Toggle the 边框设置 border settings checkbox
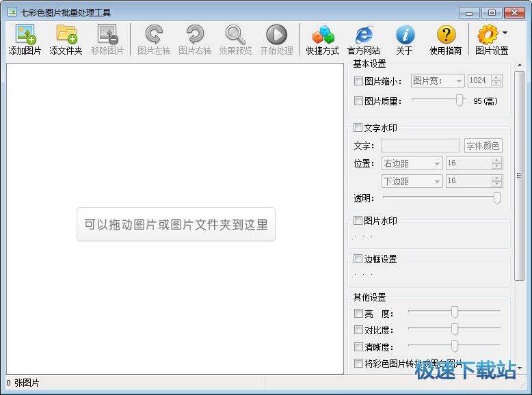The width and height of the screenshot is (532, 395). coord(358,259)
